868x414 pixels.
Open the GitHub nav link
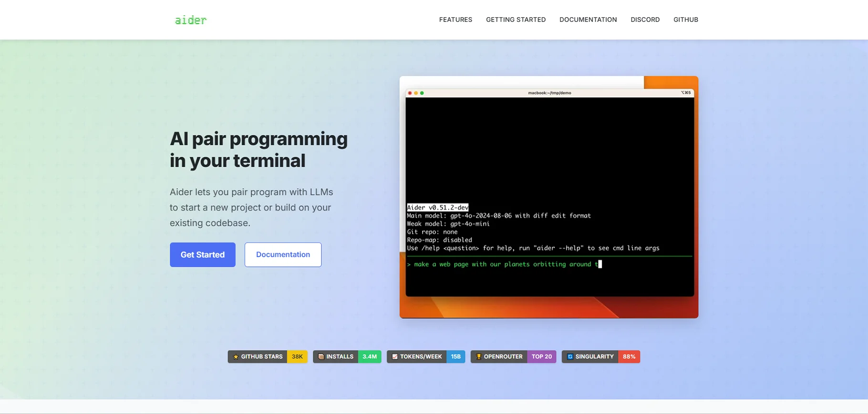point(685,20)
